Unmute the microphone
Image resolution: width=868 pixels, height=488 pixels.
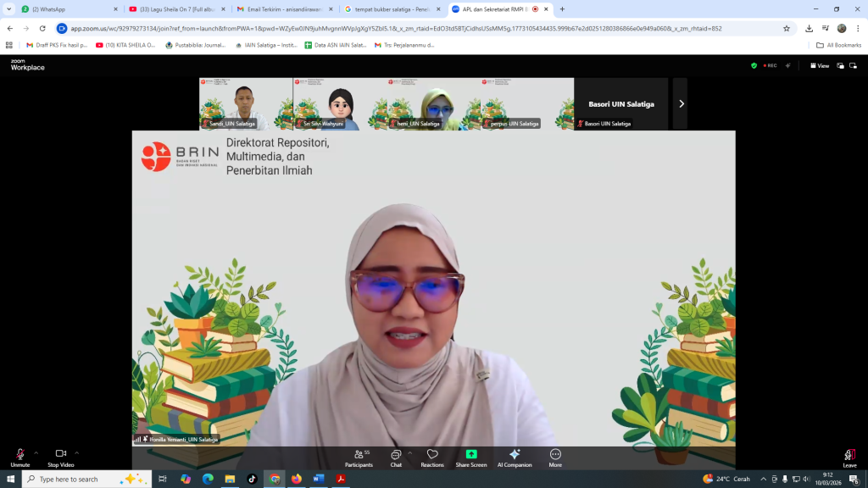pos(20,458)
